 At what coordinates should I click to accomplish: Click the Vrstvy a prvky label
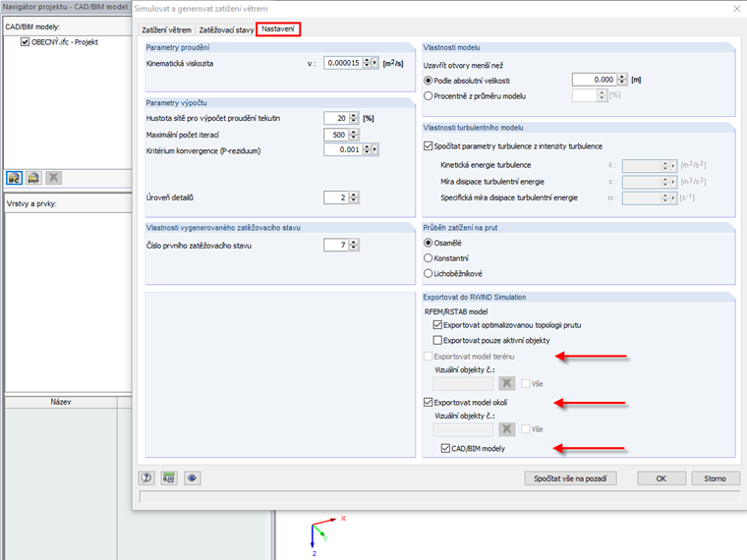(31, 203)
